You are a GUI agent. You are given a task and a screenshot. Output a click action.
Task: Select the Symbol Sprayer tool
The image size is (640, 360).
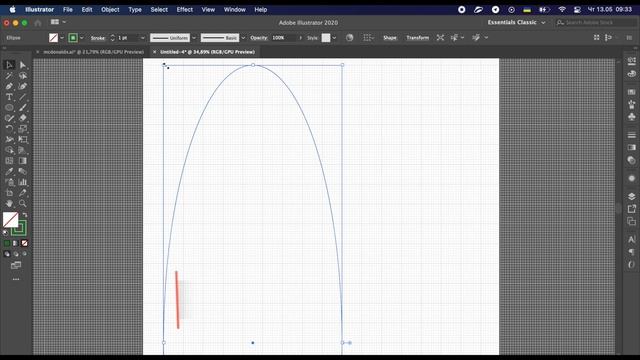coord(9,182)
